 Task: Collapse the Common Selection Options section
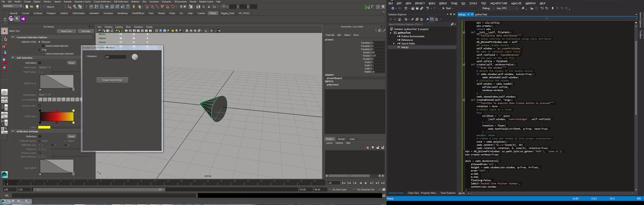13,37
